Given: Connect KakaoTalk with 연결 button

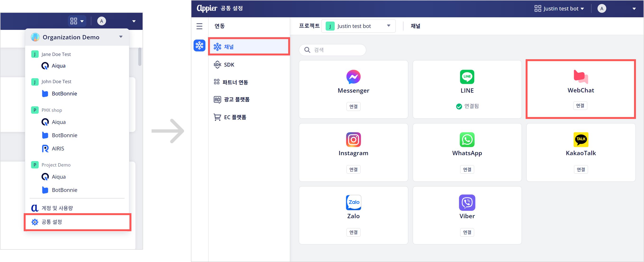Looking at the screenshot, I should 581,169.
